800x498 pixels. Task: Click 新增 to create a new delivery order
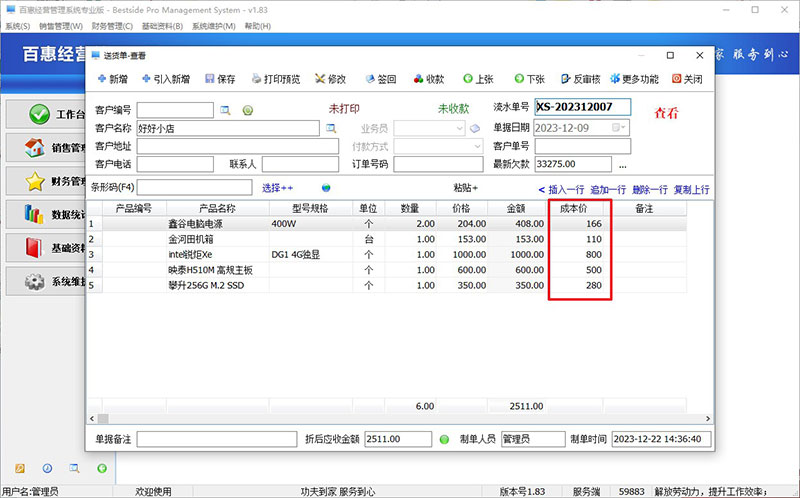click(x=112, y=79)
